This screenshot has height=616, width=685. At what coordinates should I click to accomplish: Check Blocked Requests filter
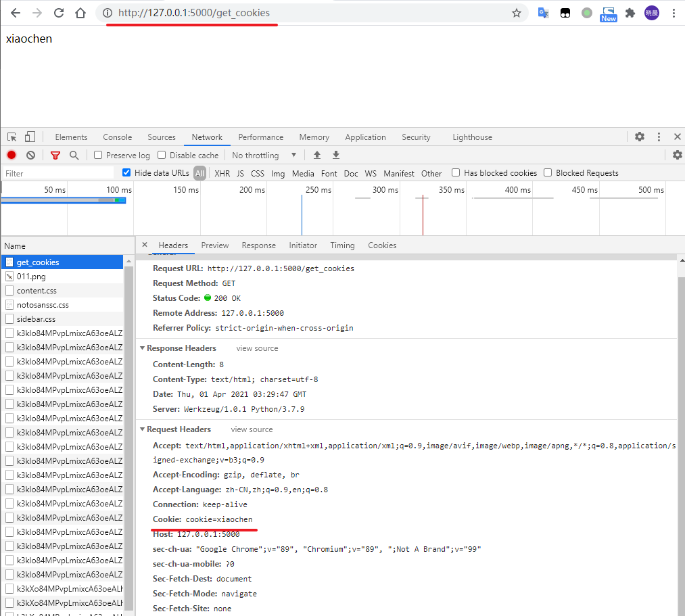pyautogui.click(x=547, y=172)
